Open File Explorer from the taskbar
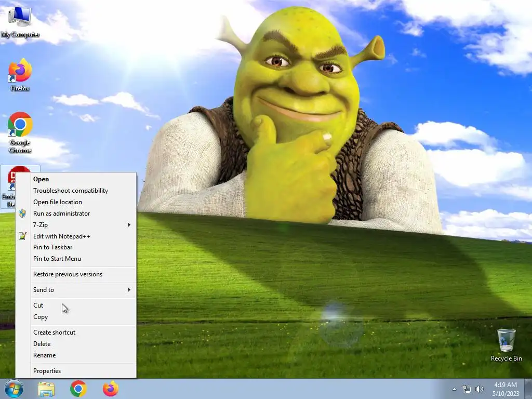 tap(46, 389)
